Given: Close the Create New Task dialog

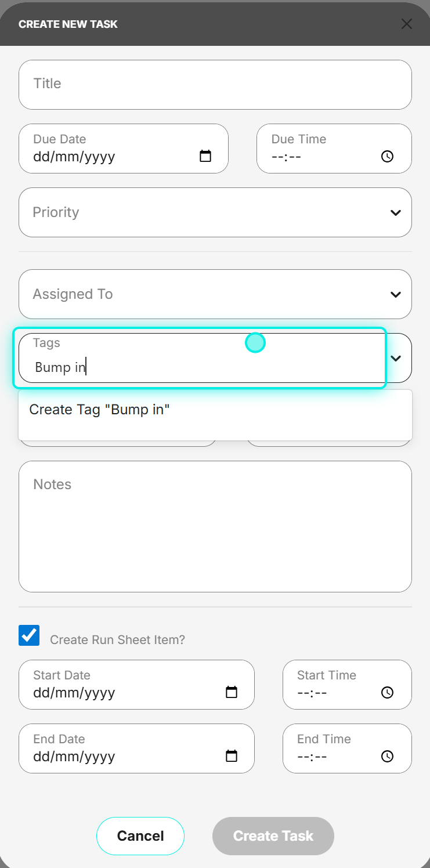Looking at the screenshot, I should coord(407,24).
